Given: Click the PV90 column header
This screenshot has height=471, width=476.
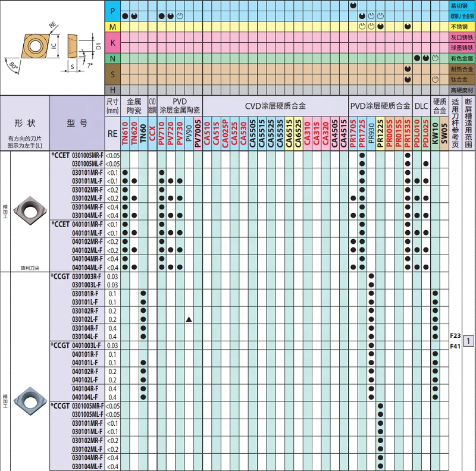Looking at the screenshot, I should 189,134.
